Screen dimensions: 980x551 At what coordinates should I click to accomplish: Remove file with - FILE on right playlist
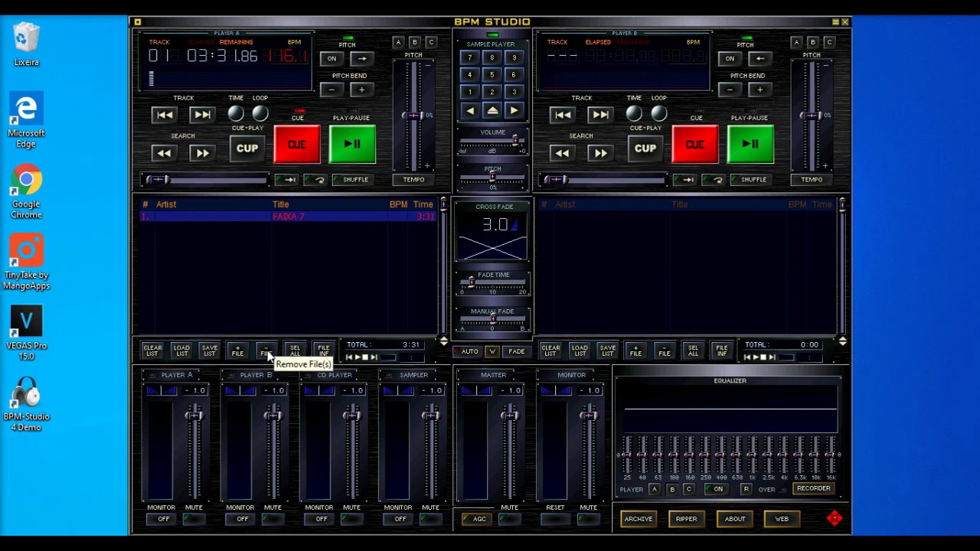click(664, 350)
